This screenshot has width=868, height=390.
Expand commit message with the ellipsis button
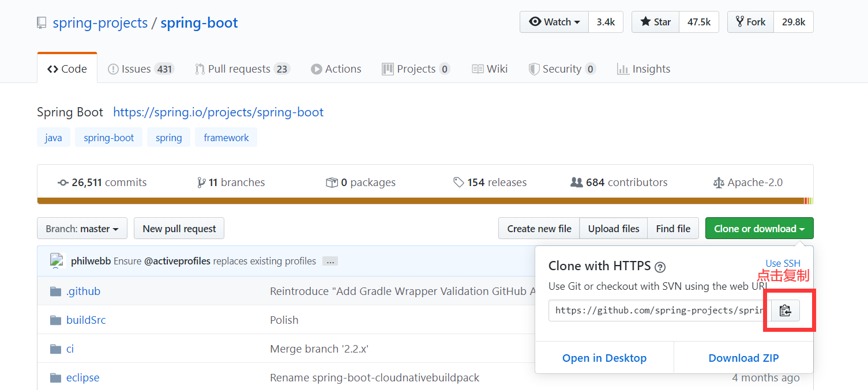click(330, 261)
